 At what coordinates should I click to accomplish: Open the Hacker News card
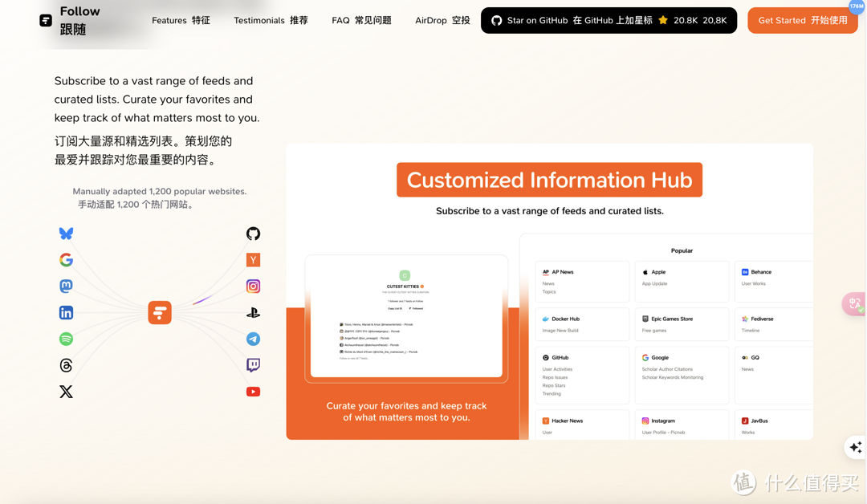point(582,425)
